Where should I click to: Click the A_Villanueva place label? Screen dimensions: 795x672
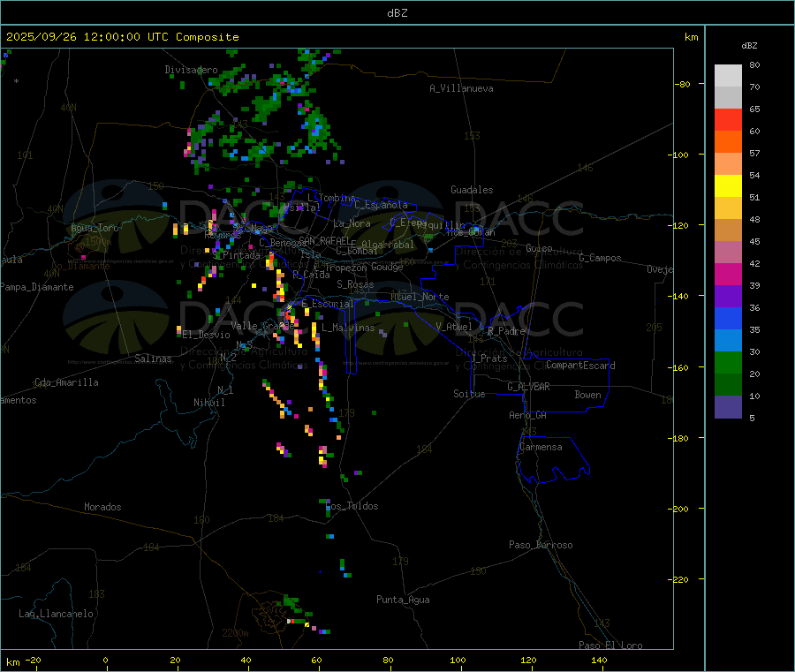tap(461, 88)
